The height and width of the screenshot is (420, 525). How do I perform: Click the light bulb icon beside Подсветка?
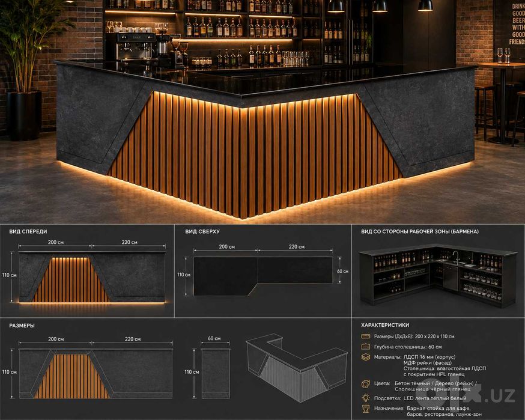tap(365, 398)
